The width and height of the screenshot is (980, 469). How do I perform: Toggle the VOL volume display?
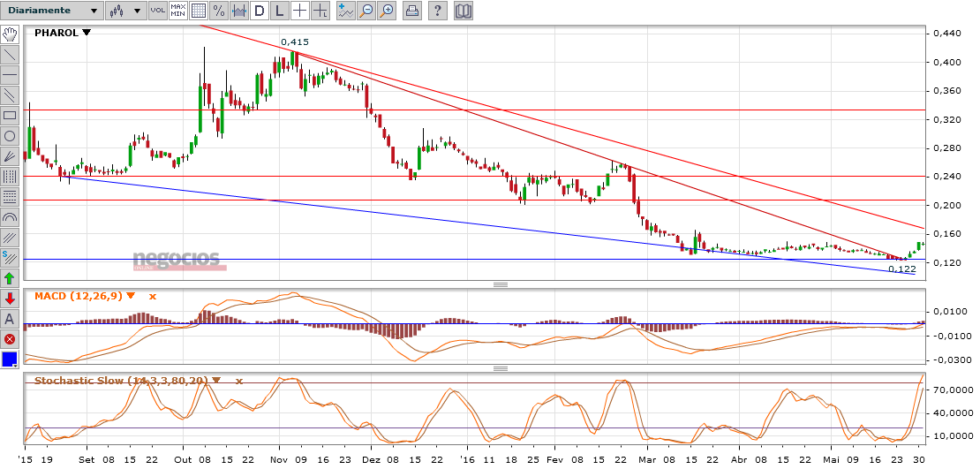[157, 11]
